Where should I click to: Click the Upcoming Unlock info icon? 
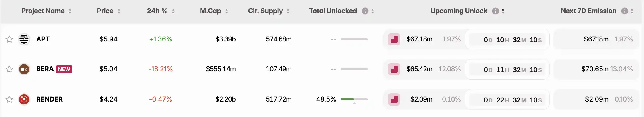pyautogui.click(x=495, y=11)
